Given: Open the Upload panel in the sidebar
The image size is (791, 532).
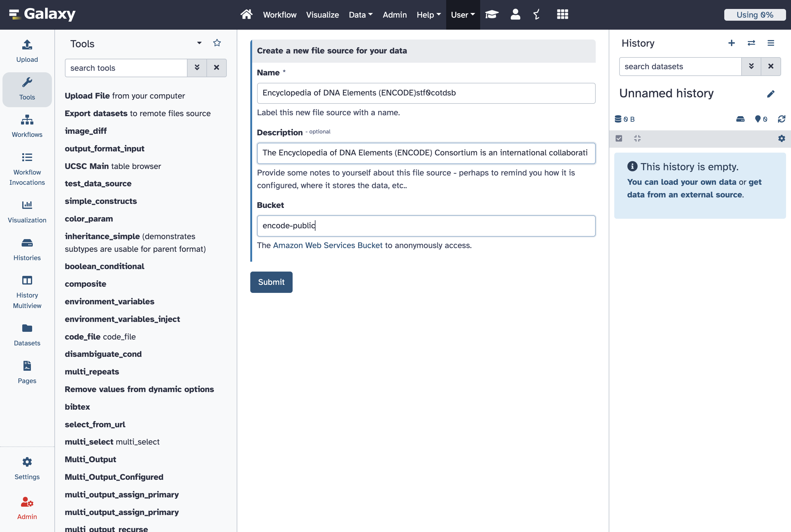Looking at the screenshot, I should (27, 51).
